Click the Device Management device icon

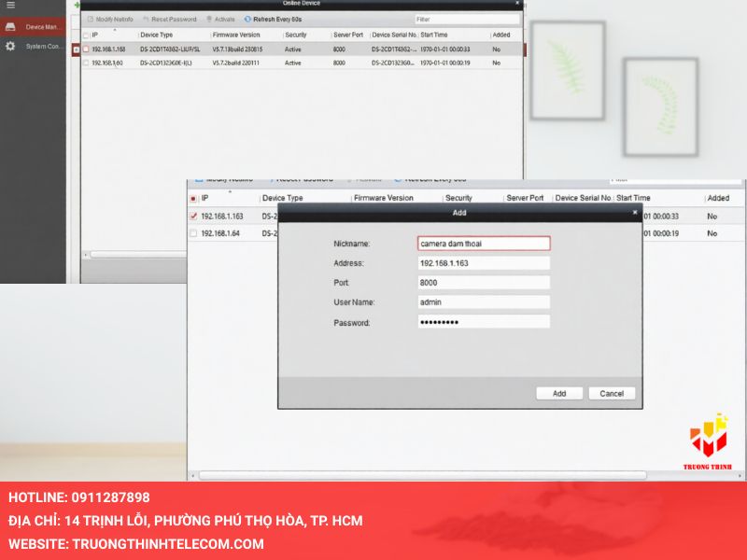(10, 27)
